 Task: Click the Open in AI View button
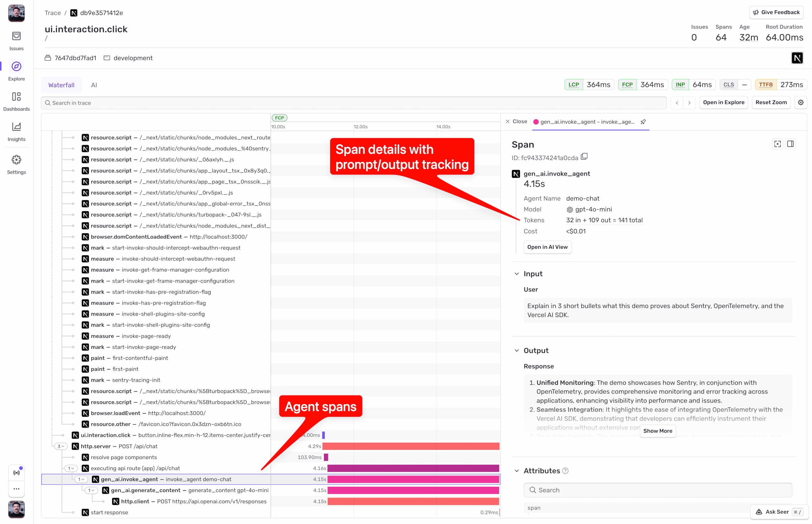[x=547, y=247]
